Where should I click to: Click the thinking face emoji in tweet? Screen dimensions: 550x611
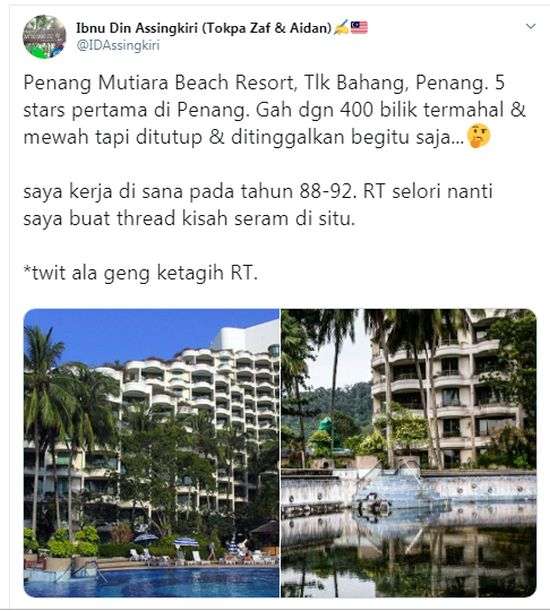click(478, 136)
